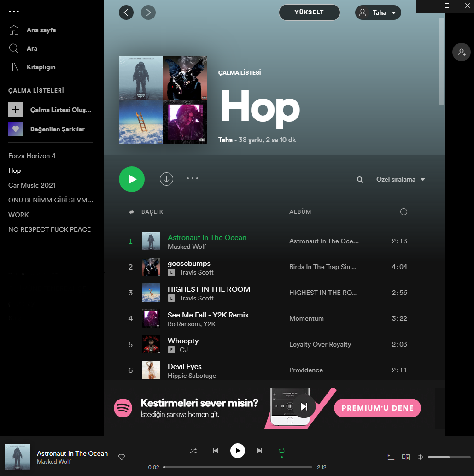Click Spotify logo in ad banner

click(123, 408)
